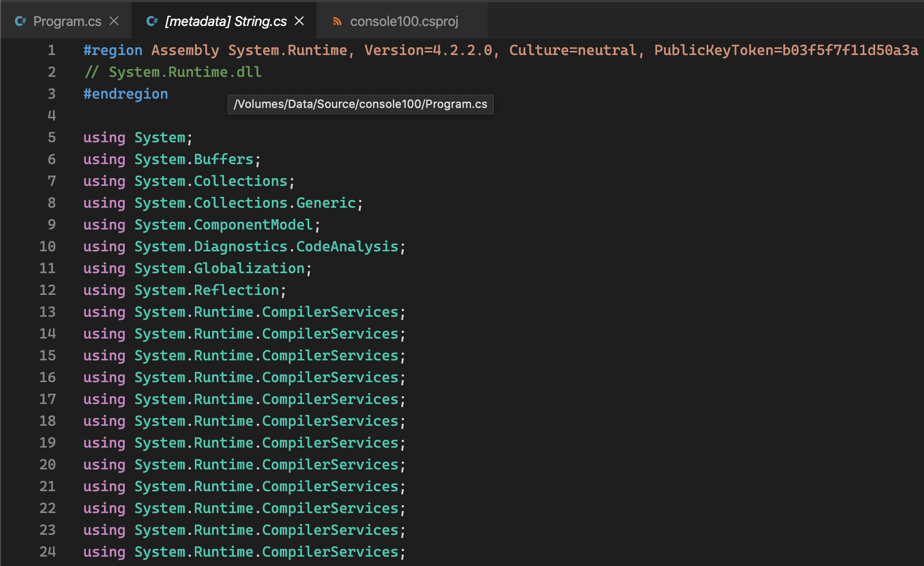Switch to the Program.cs tab
The width and height of the screenshot is (924, 566).
67,21
